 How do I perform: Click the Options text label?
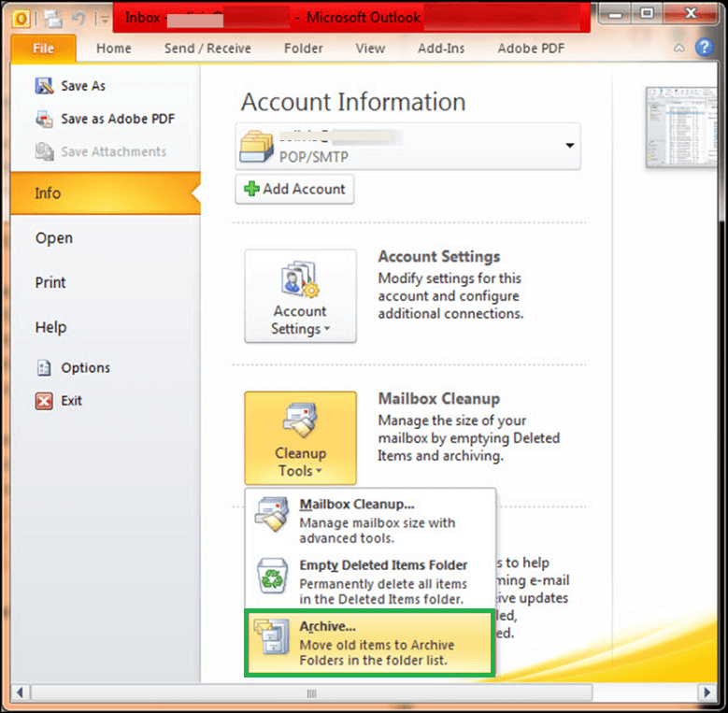point(85,367)
